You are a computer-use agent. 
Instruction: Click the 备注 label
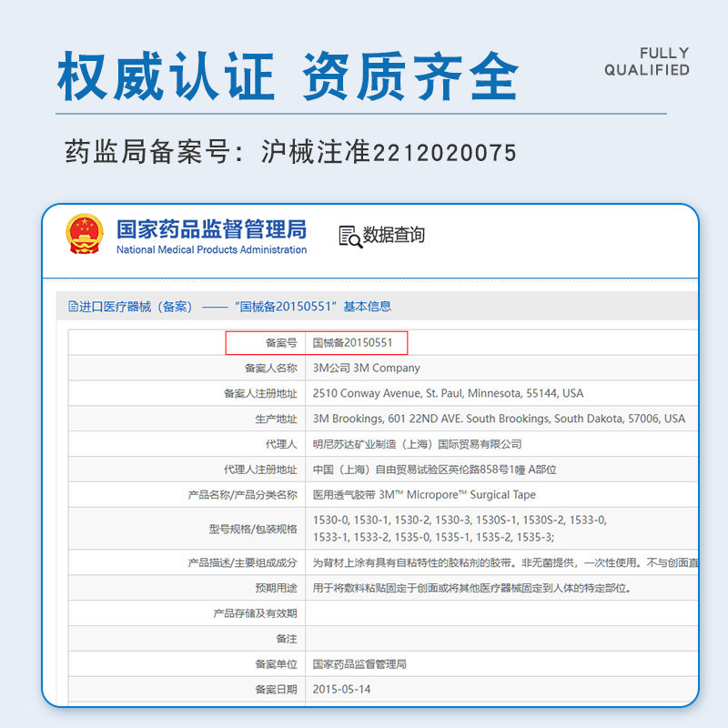[287, 639]
